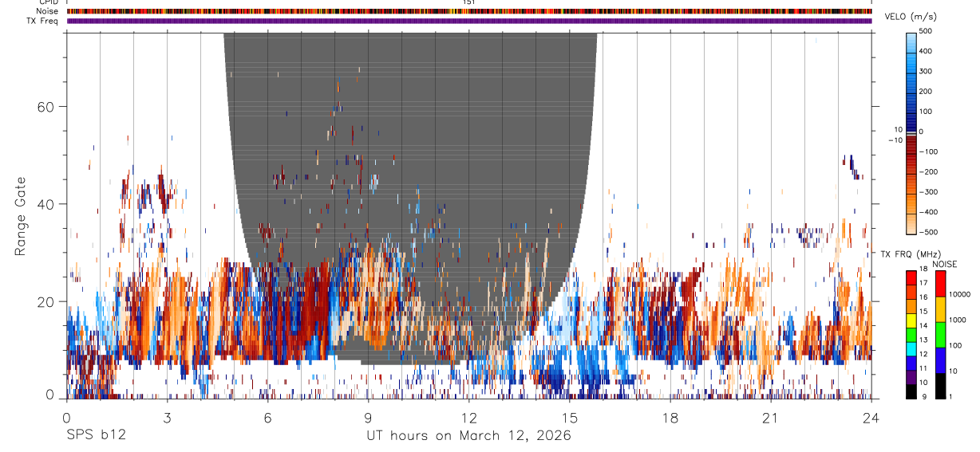Click the 'TX Freq' row label at top
This screenshot has width=980, height=452.
[44, 21]
